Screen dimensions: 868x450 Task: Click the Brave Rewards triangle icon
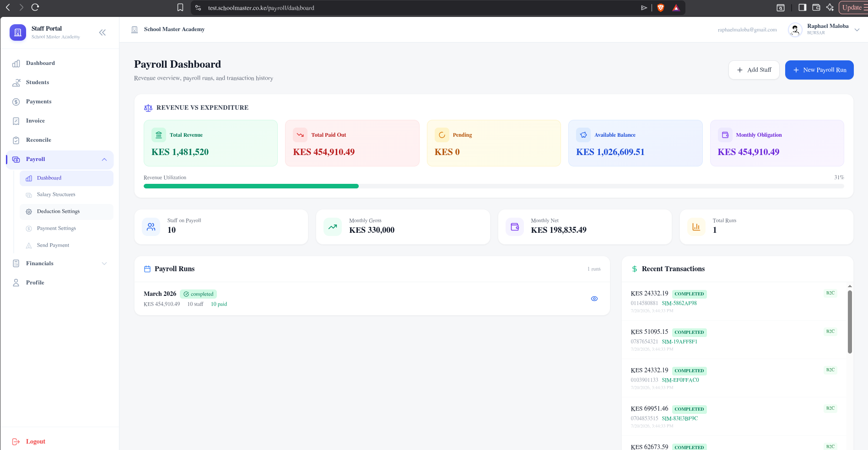pos(676,8)
